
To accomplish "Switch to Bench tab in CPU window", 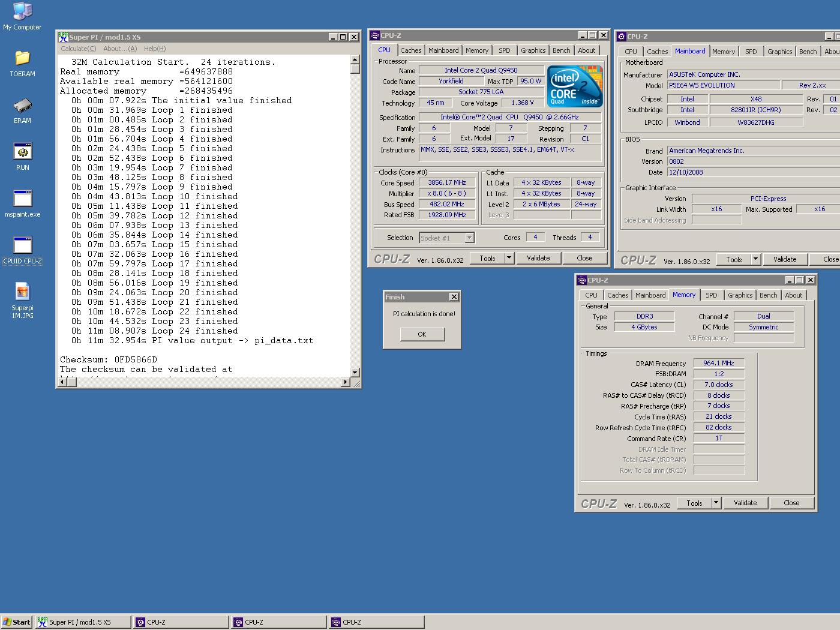I will coord(562,50).
